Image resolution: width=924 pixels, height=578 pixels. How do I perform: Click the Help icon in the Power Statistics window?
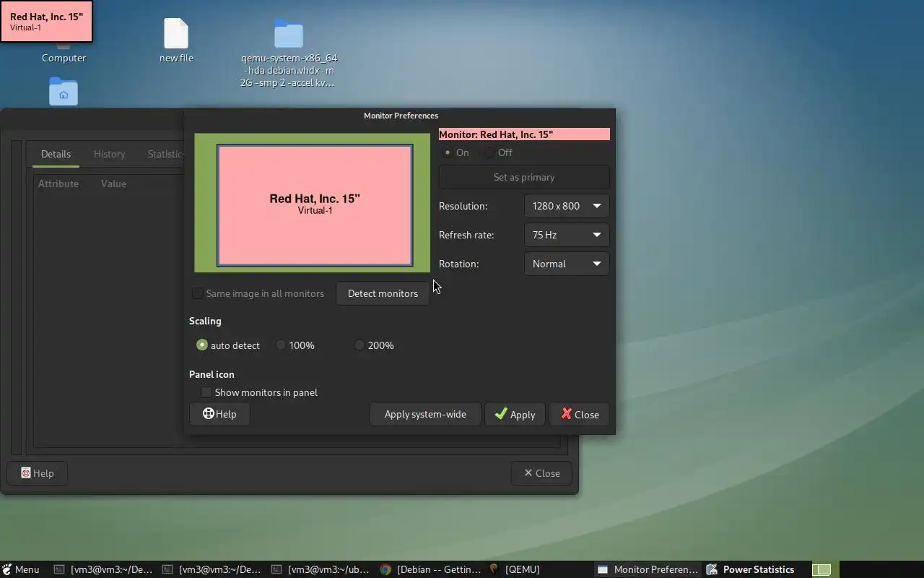click(x=26, y=473)
